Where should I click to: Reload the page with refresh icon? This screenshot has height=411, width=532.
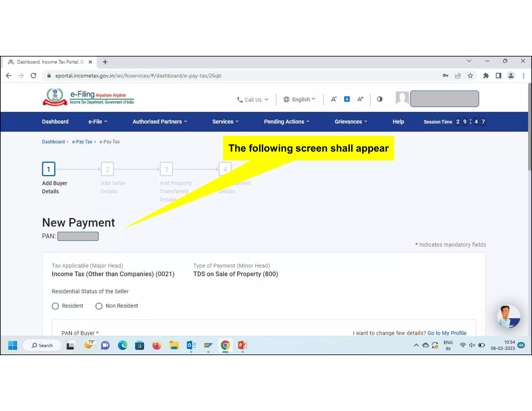[34, 76]
